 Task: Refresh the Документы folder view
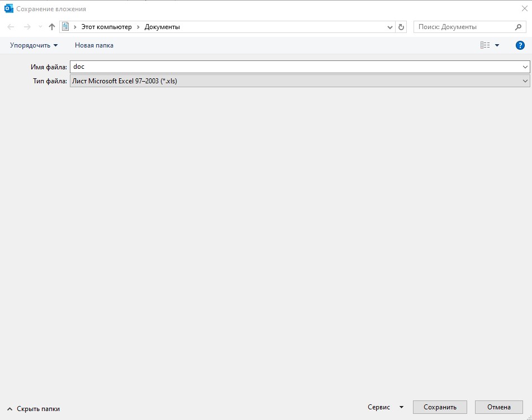[x=401, y=27]
